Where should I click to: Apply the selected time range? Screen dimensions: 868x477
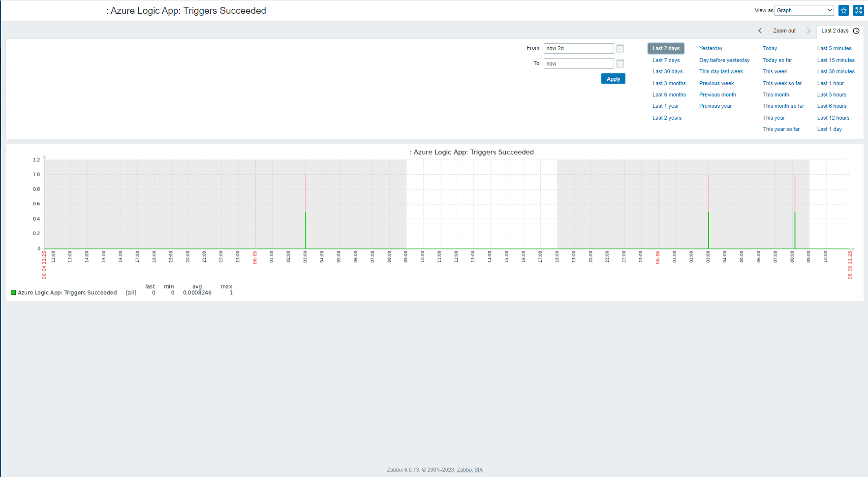click(613, 79)
